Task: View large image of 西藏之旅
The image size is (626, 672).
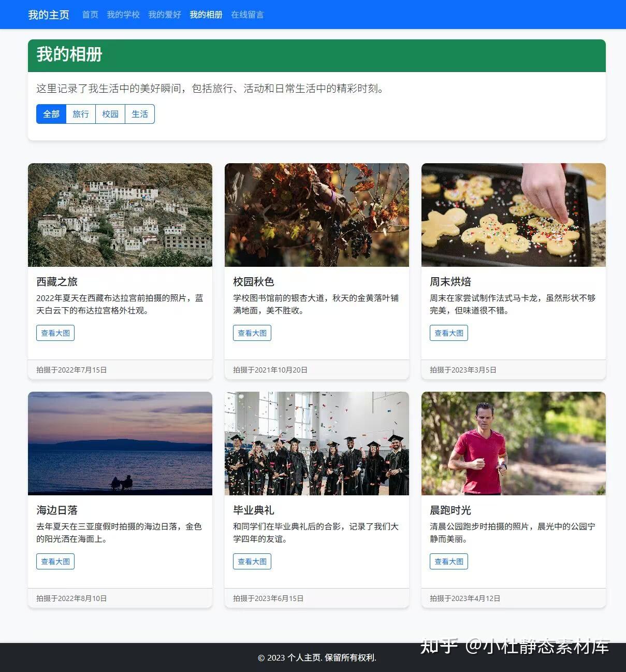Action: coord(55,333)
